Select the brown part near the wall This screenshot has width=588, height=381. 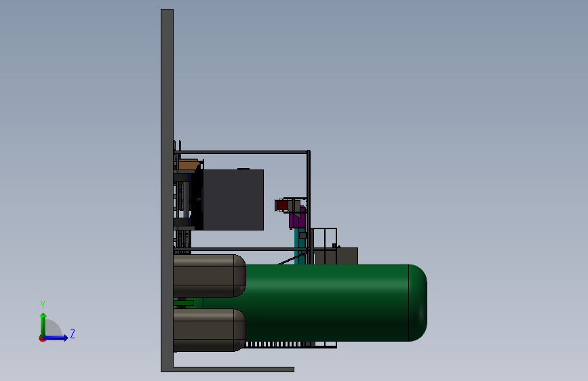pos(187,164)
